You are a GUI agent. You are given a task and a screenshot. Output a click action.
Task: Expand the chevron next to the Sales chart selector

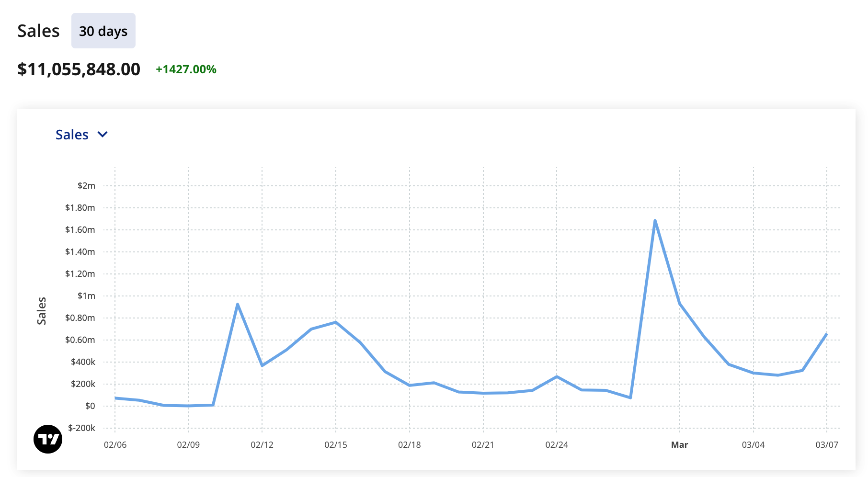[103, 135]
